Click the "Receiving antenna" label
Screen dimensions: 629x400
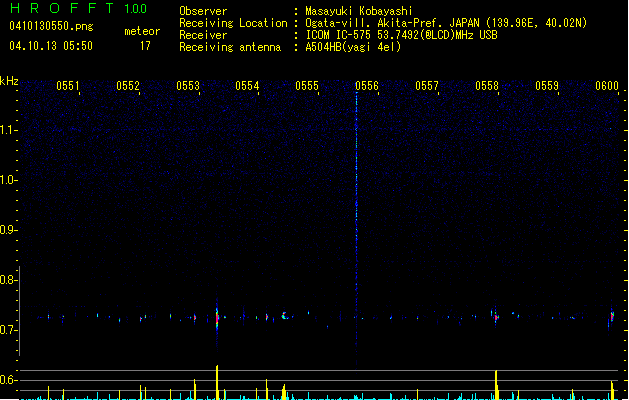pos(230,47)
